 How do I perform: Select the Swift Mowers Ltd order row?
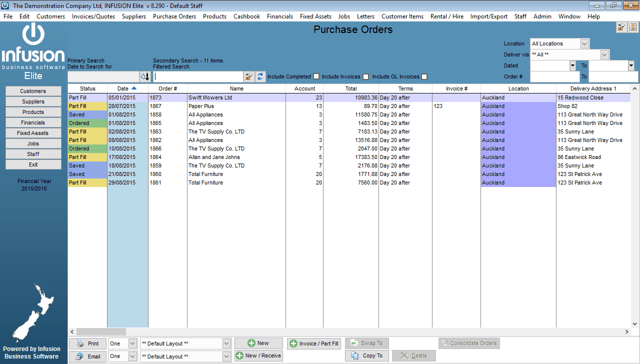pos(349,97)
